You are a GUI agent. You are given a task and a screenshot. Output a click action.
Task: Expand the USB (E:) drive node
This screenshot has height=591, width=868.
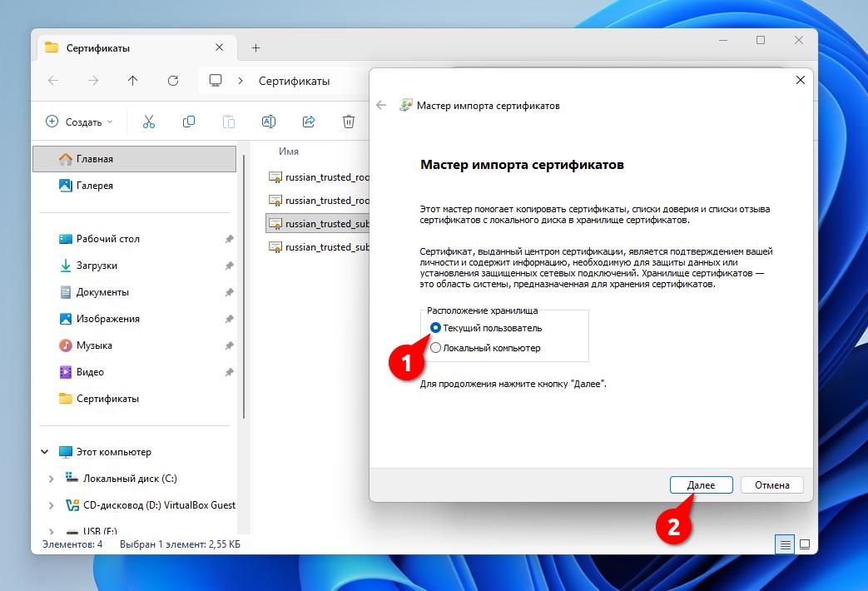pyautogui.click(x=51, y=531)
